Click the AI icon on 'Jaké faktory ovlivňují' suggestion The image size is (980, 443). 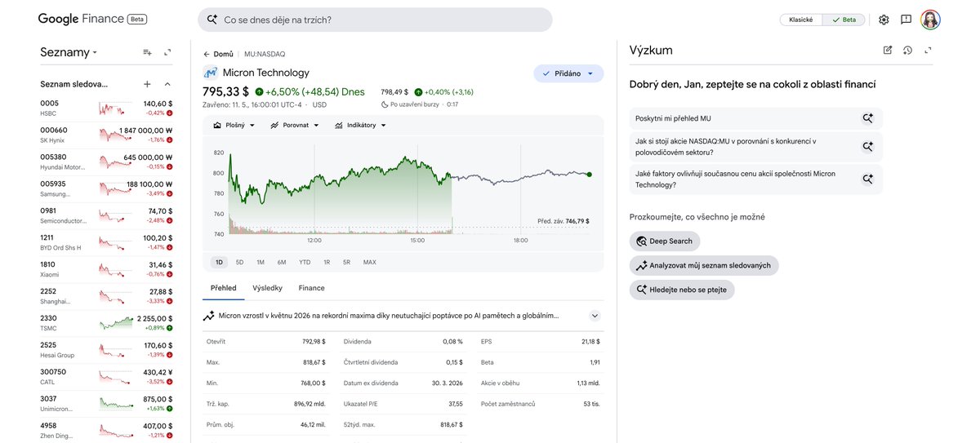868,179
